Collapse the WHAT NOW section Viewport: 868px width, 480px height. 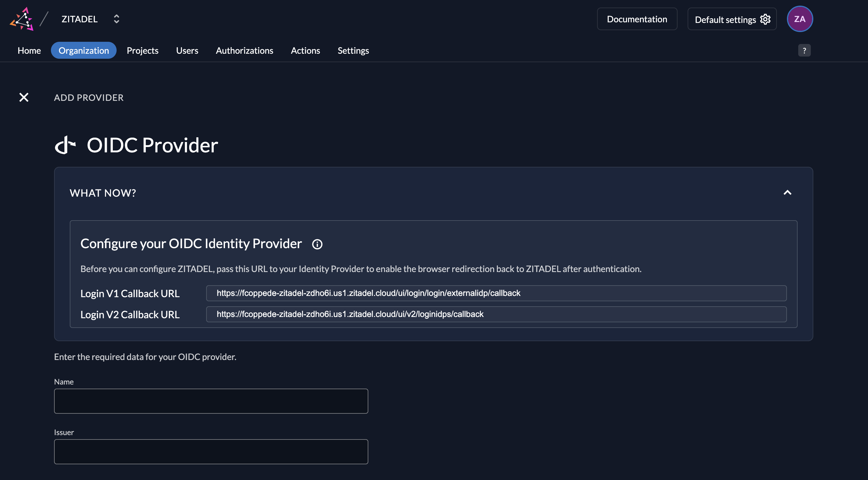coord(788,192)
